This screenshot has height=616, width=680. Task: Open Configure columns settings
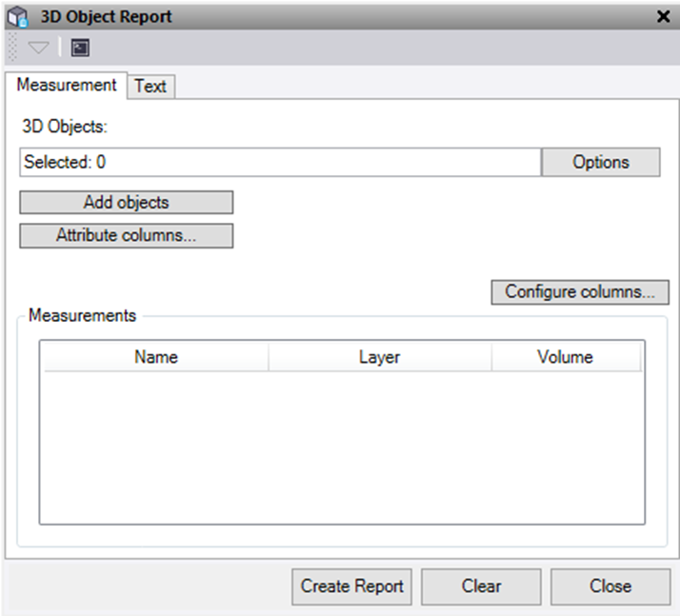coord(579,291)
